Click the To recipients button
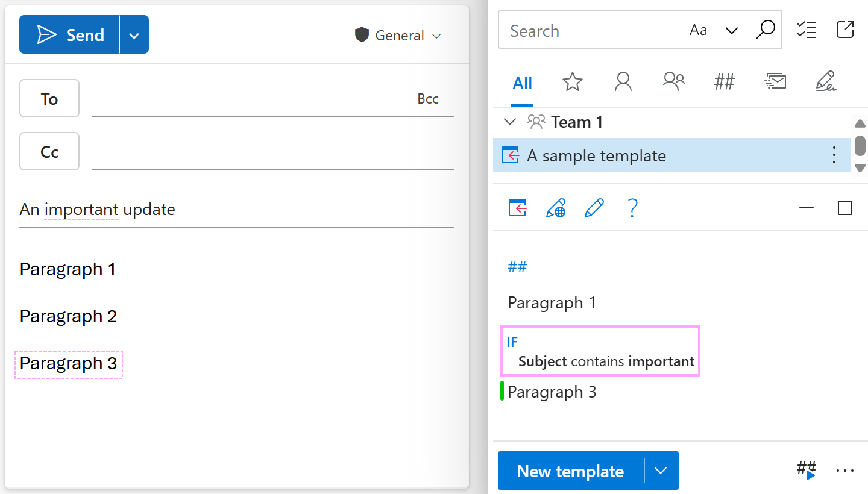This screenshot has height=494, width=868. 49,99
